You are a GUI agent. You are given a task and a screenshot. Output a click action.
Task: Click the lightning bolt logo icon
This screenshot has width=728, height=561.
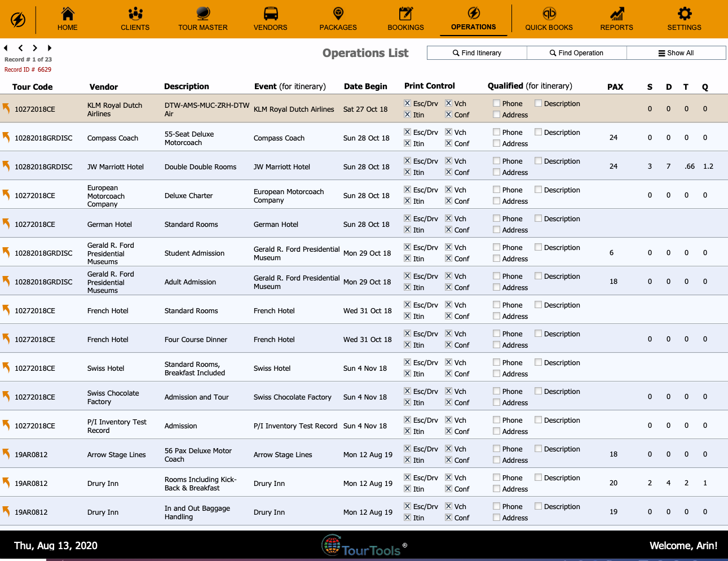pyautogui.click(x=18, y=20)
